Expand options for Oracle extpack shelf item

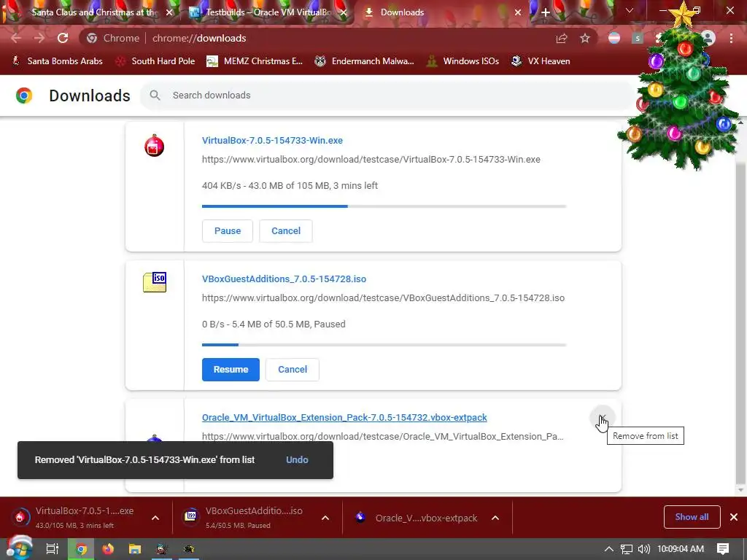click(495, 518)
